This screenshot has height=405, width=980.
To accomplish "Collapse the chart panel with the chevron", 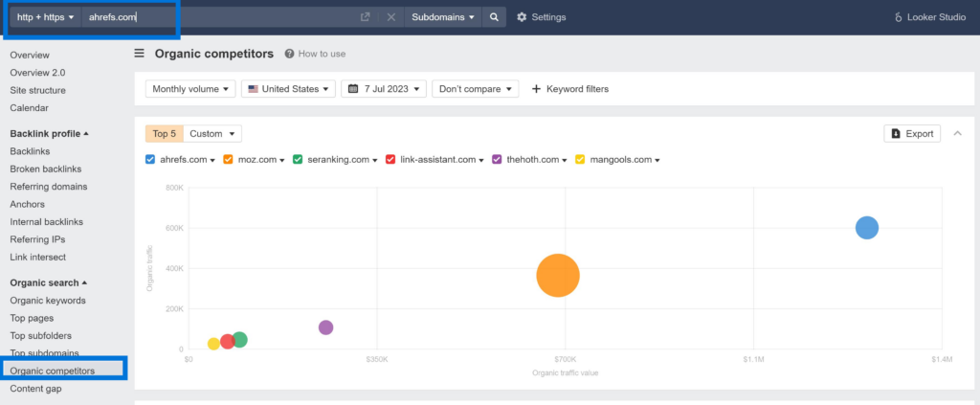I will (958, 134).
